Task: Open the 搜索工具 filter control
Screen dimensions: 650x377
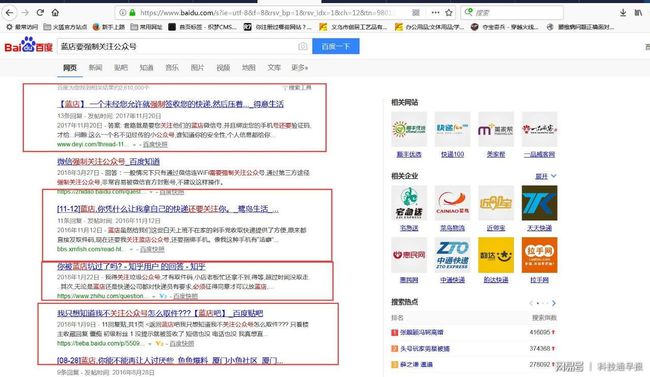Action: (x=297, y=88)
